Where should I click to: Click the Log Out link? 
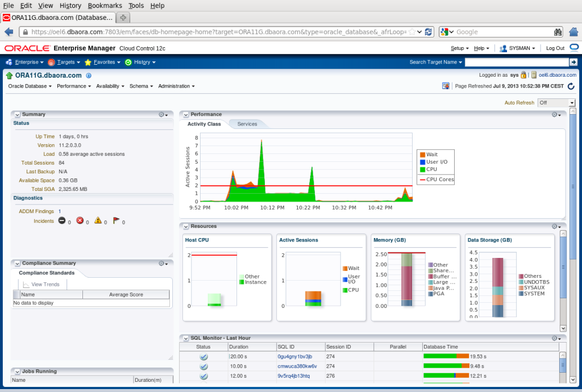(555, 48)
